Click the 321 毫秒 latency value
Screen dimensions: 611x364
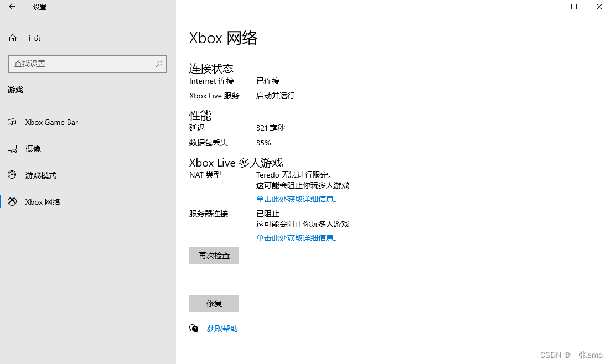click(x=271, y=128)
